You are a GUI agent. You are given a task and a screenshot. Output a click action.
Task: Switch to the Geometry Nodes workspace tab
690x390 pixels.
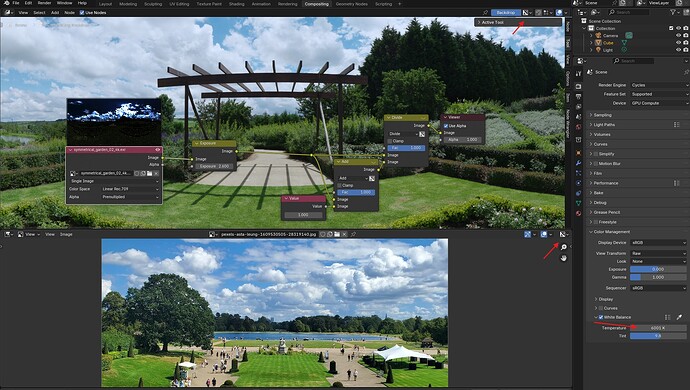[351, 4]
